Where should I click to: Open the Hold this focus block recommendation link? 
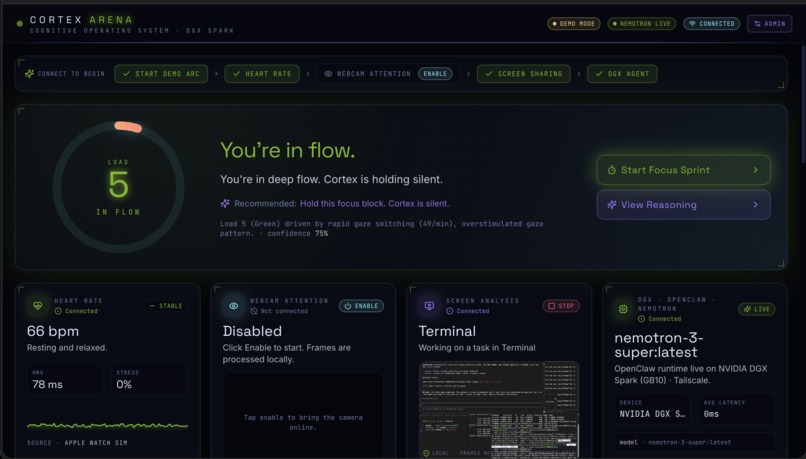(x=374, y=204)
